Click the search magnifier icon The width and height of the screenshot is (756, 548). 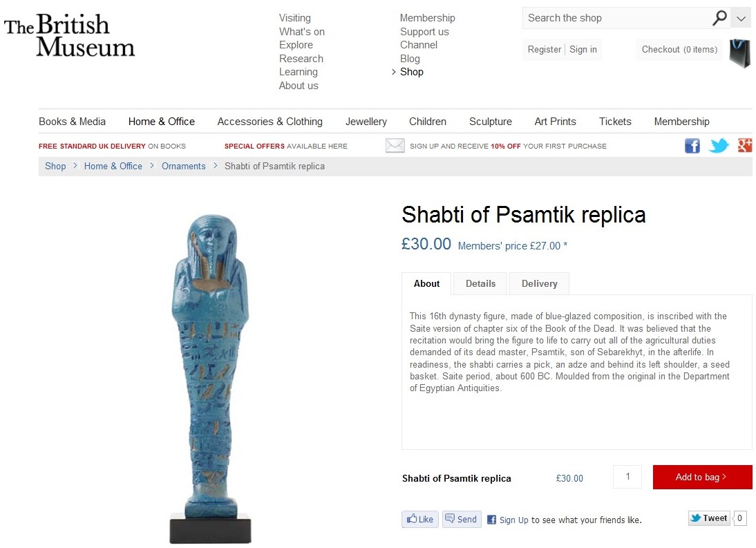(x=719, y=18)
